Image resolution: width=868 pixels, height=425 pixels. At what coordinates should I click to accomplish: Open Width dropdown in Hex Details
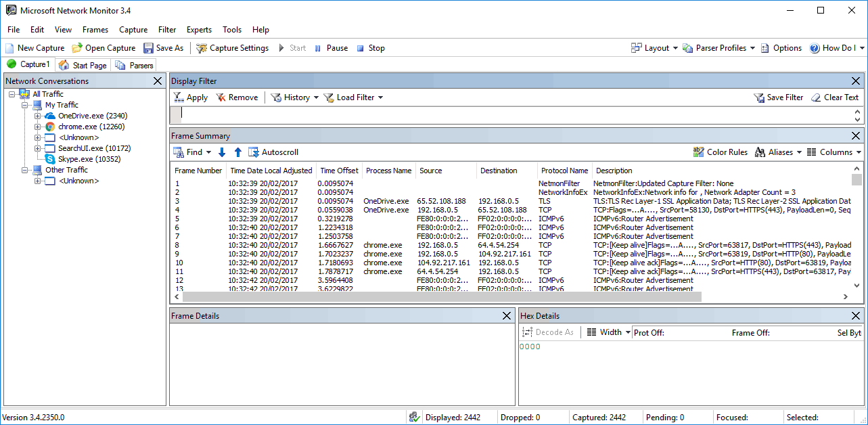(608, 332)
